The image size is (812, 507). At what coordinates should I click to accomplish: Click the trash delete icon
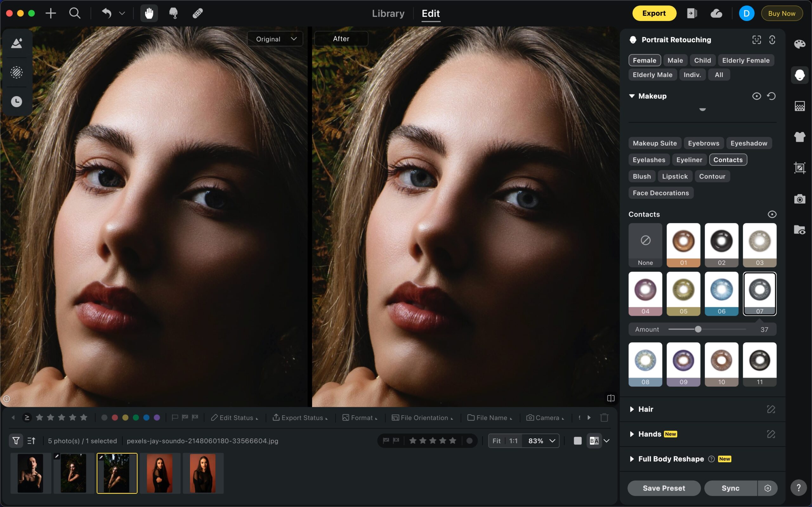click(x=604, y=418)
